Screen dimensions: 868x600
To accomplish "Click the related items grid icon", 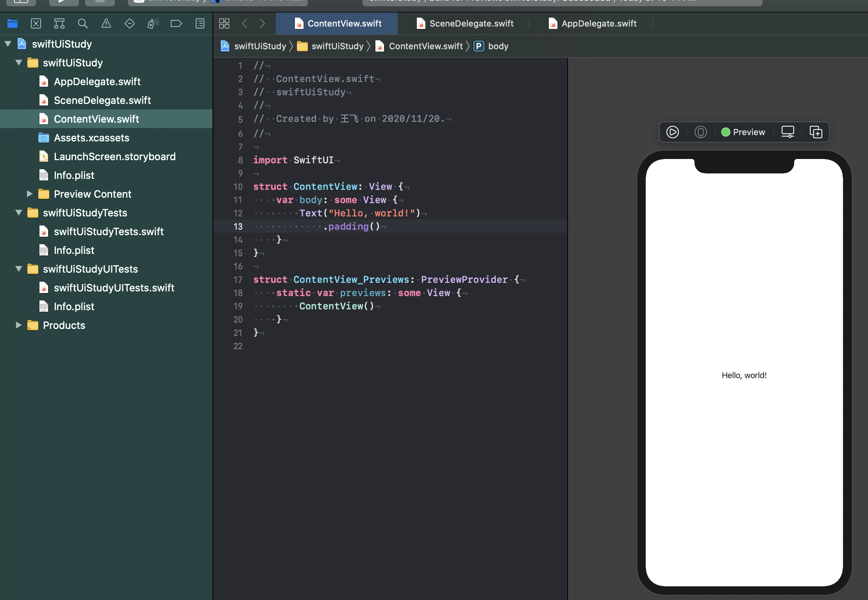I will tap(224, 23).
